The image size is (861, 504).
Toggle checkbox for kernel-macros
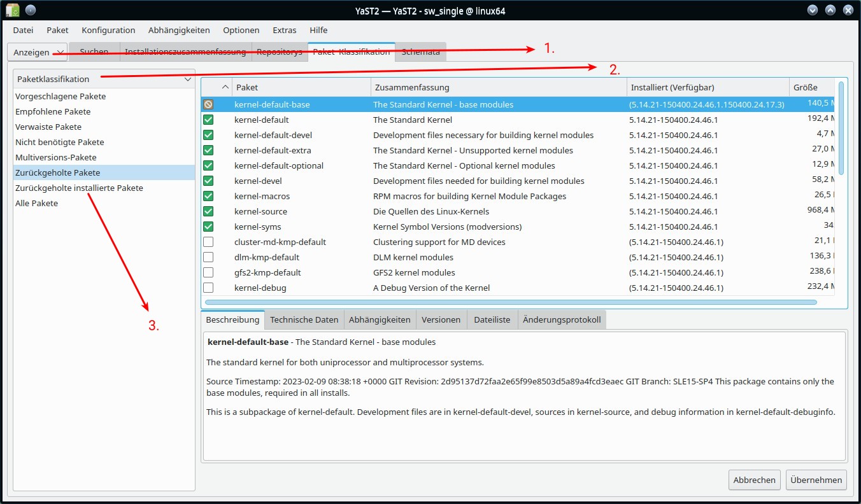pos(208,196)
